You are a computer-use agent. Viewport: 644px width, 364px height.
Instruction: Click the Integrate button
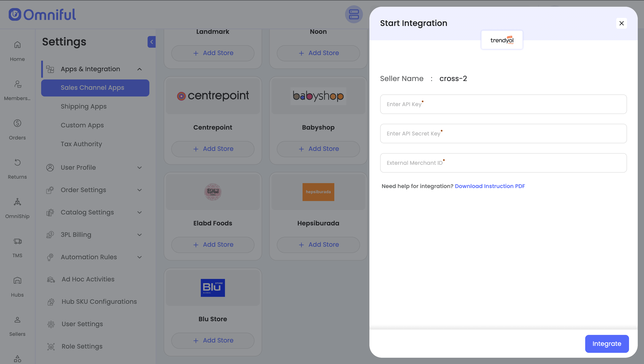(x=606, y=343)
